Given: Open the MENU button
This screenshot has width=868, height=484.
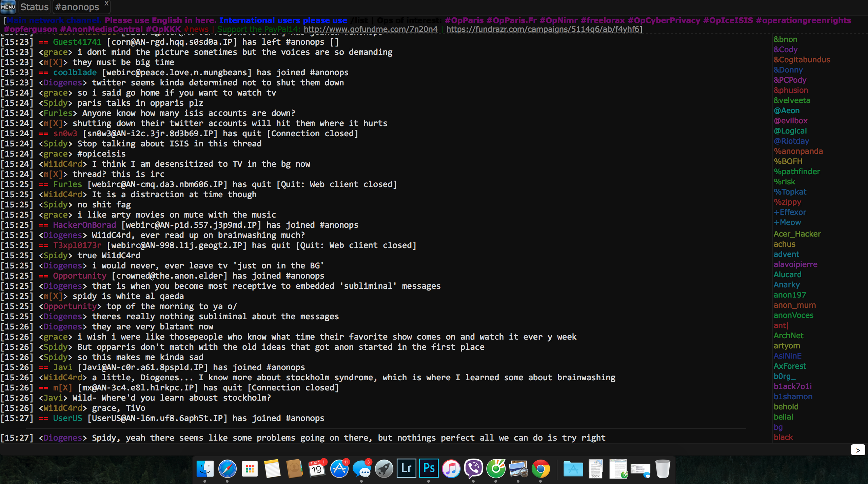Looking at the screenshot, I should (8, 7).
